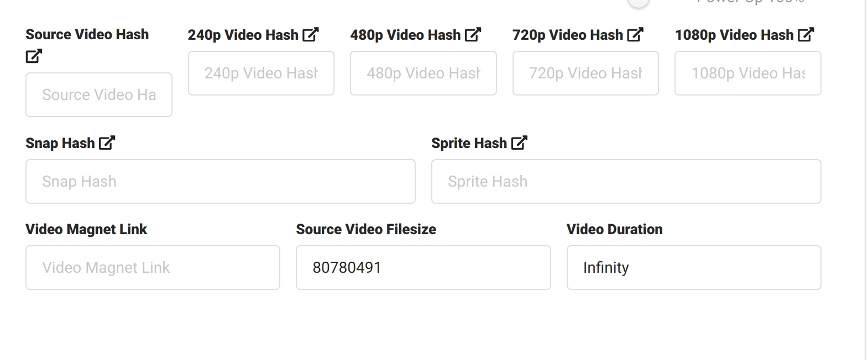This screenshot has width=868, height=360.
Task: Focus the 1080p Video Hash input field
Action: click(x=747, y=73)
